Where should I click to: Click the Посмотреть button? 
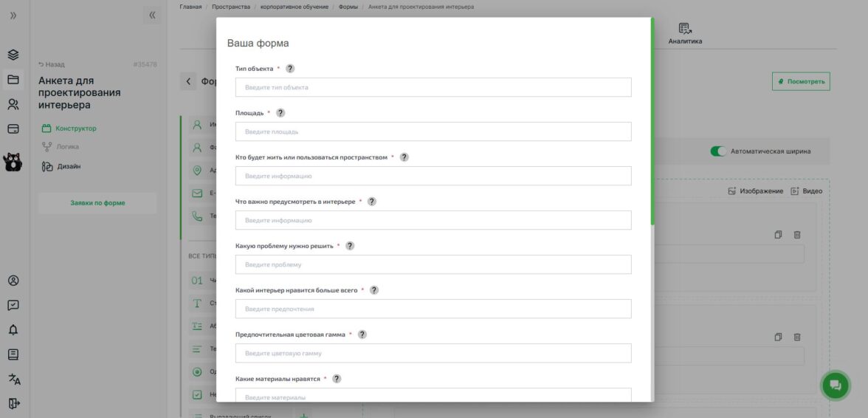[801, 81]
